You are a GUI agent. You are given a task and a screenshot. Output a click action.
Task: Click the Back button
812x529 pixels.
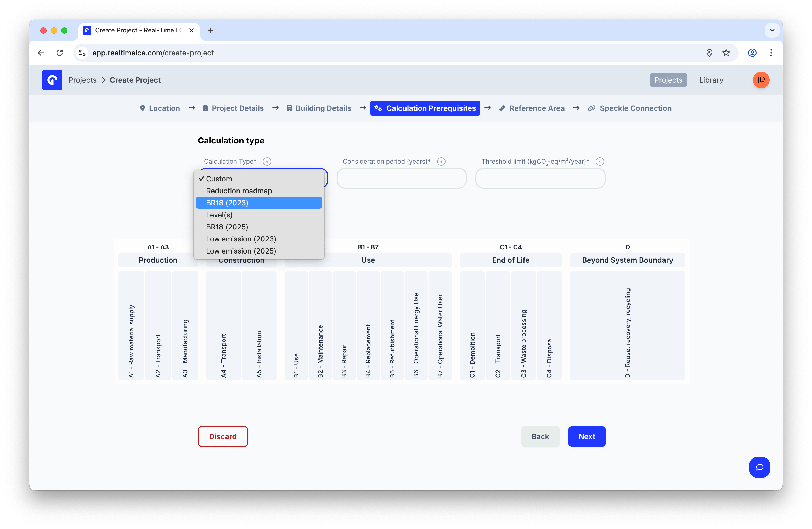click(540, 436)
